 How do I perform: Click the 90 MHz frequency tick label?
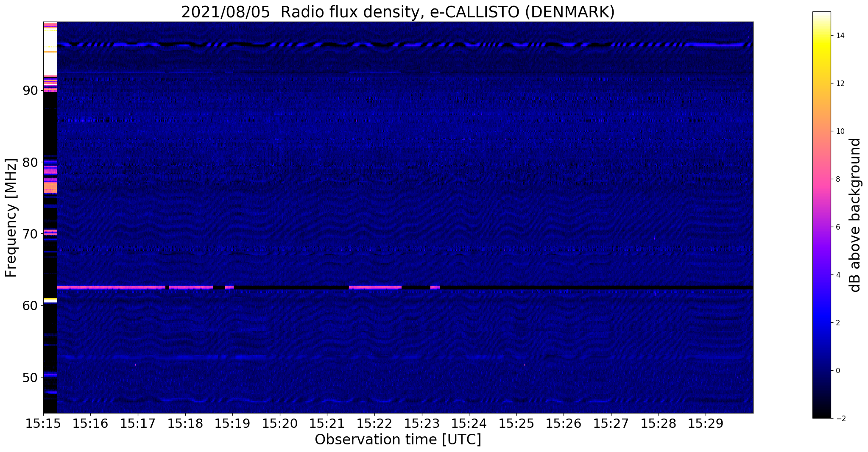pos(30,91)
